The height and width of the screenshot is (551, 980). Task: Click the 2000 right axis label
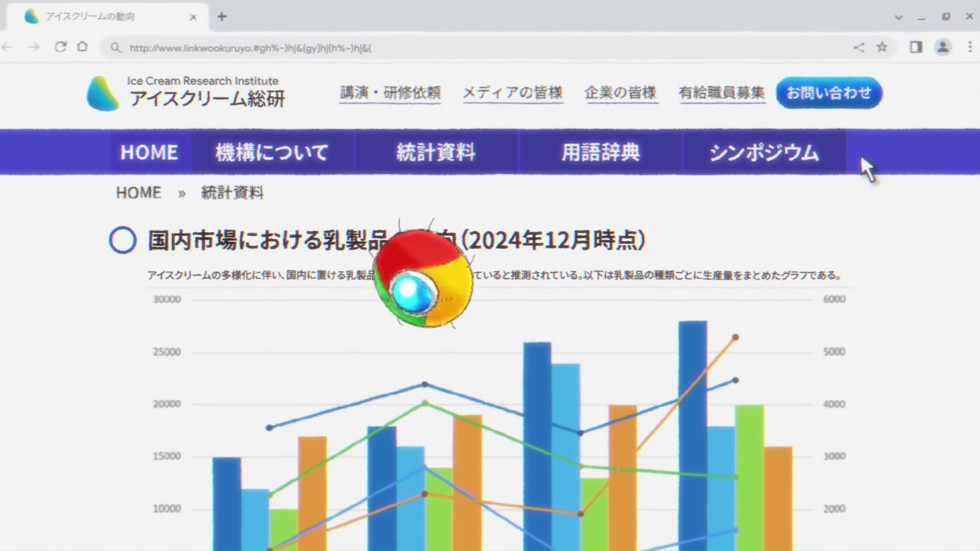click(834, 509)
